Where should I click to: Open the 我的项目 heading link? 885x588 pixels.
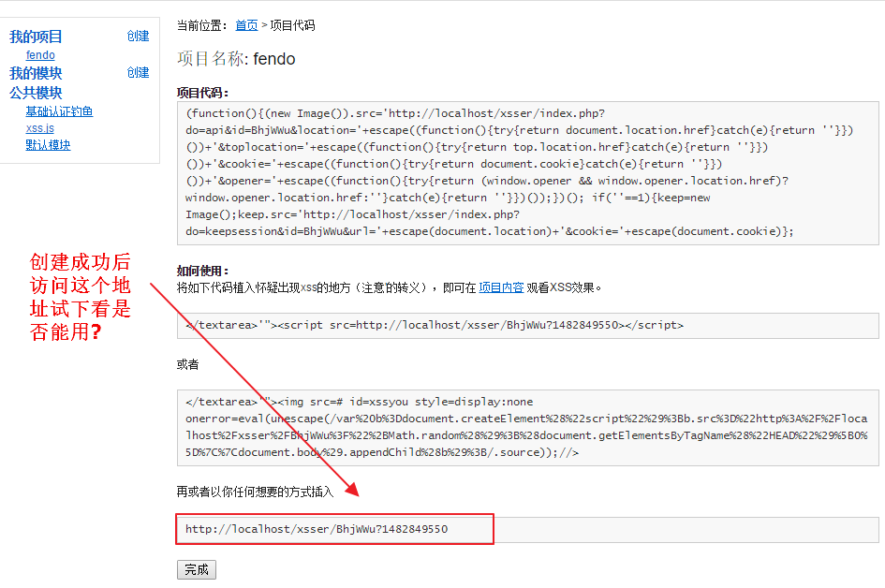36,37
